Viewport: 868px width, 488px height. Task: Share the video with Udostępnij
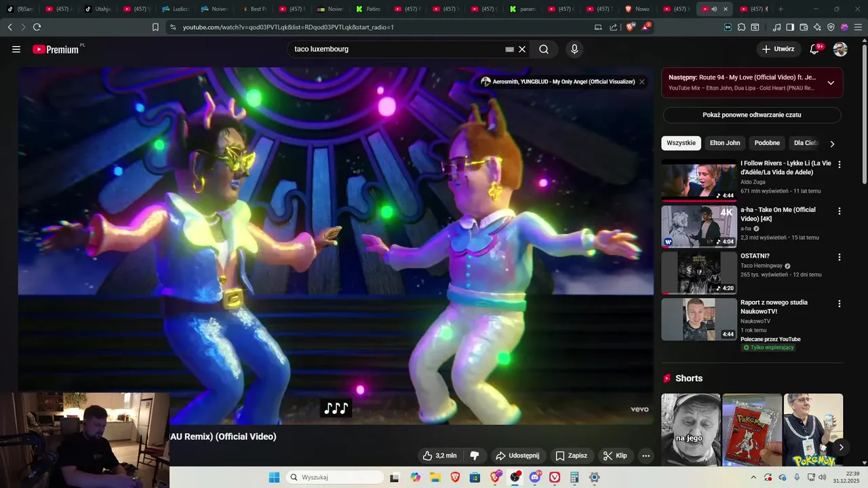[517, 455]
